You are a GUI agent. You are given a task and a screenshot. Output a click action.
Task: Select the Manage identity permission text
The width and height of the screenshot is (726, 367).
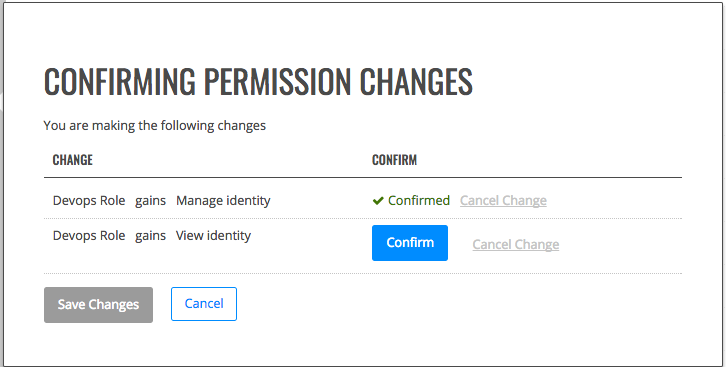tap(223, 201)
